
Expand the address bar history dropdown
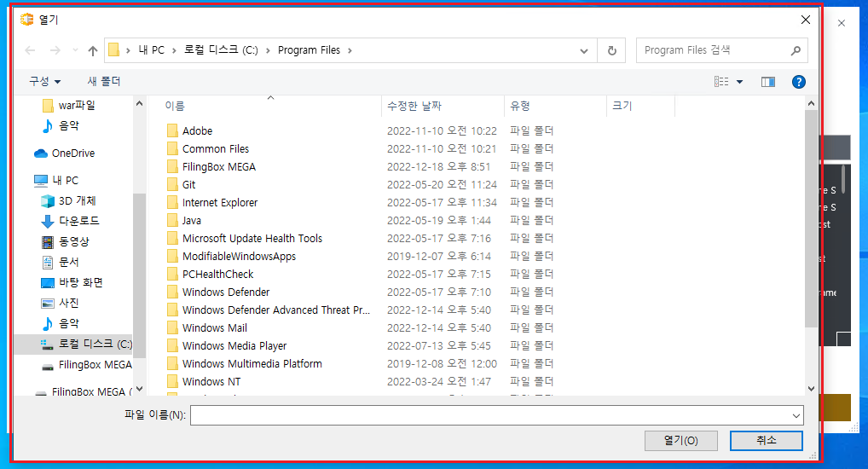point(583,50)
